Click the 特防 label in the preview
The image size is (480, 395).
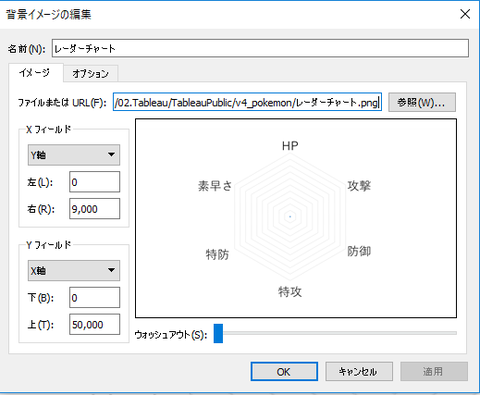pyautogui.click(x=217, y=254)
